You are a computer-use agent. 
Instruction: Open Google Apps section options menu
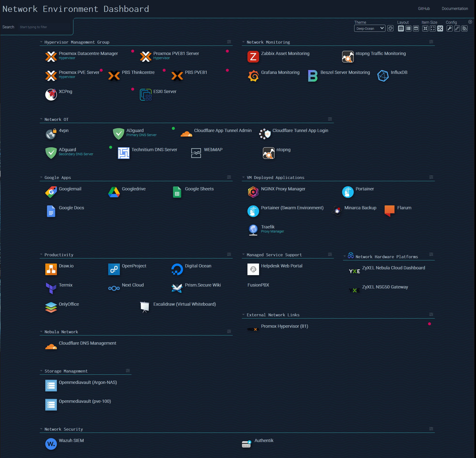point(229,177)
